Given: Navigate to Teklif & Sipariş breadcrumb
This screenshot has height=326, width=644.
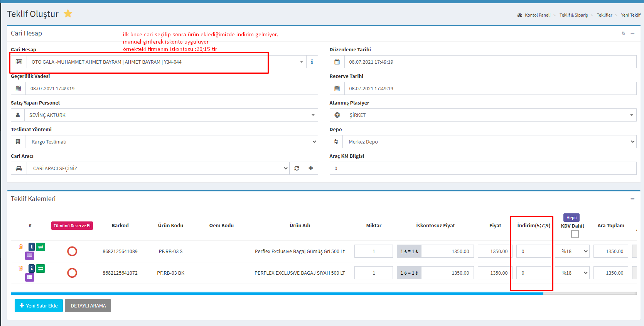Looking at the screenshot, I should [573, 15].
